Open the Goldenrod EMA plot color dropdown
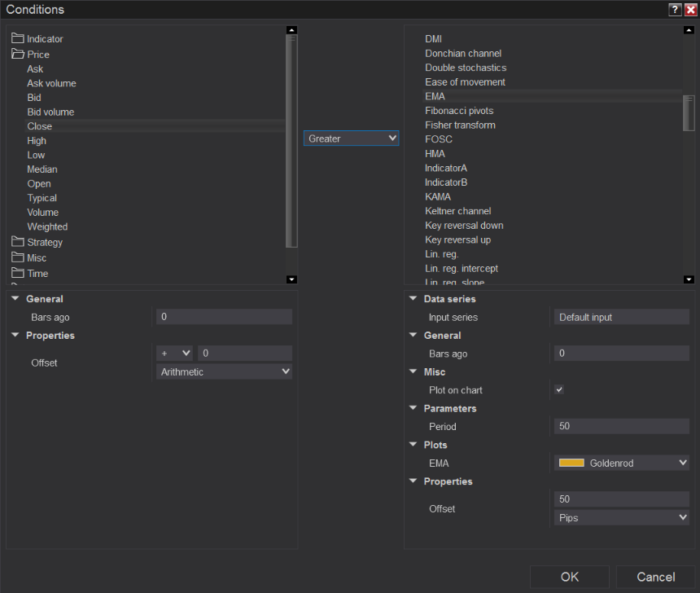This screenshot has width=700, height=593. pos(621,463)
